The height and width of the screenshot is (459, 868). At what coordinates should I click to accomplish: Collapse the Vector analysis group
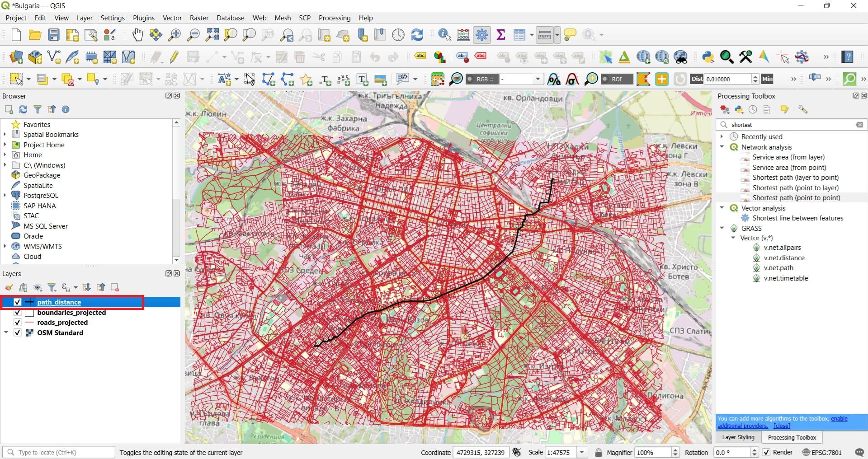[722, 208]
